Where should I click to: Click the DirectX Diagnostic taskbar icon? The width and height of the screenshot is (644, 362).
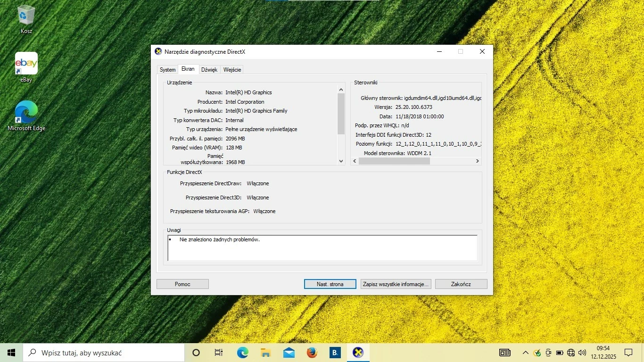click(358, 352)
